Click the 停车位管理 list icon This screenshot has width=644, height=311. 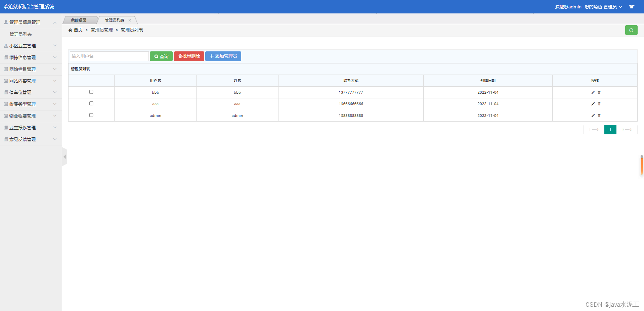[x=6, y=92]
